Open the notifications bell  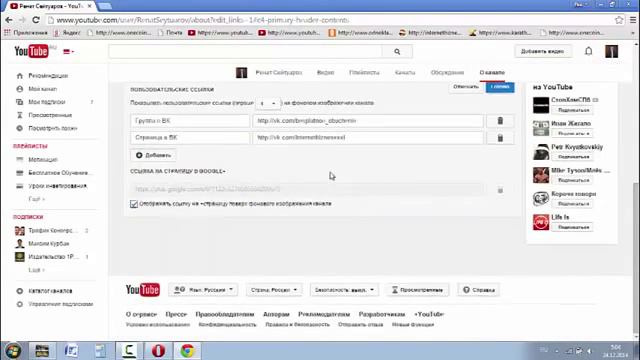tap(588, 51)
